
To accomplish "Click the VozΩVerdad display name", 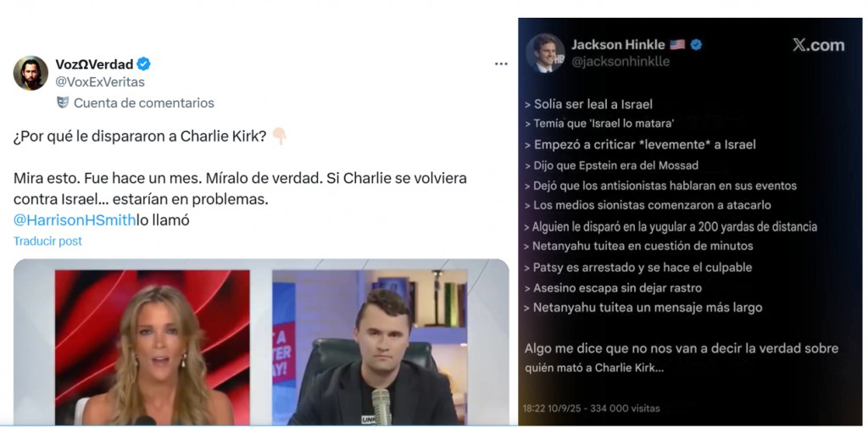I will tap(95, 64).
